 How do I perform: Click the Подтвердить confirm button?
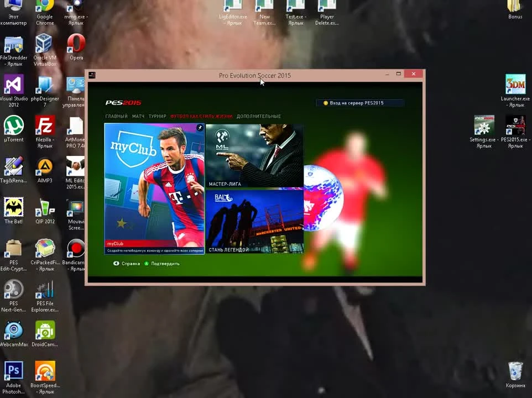click(162, 264)
